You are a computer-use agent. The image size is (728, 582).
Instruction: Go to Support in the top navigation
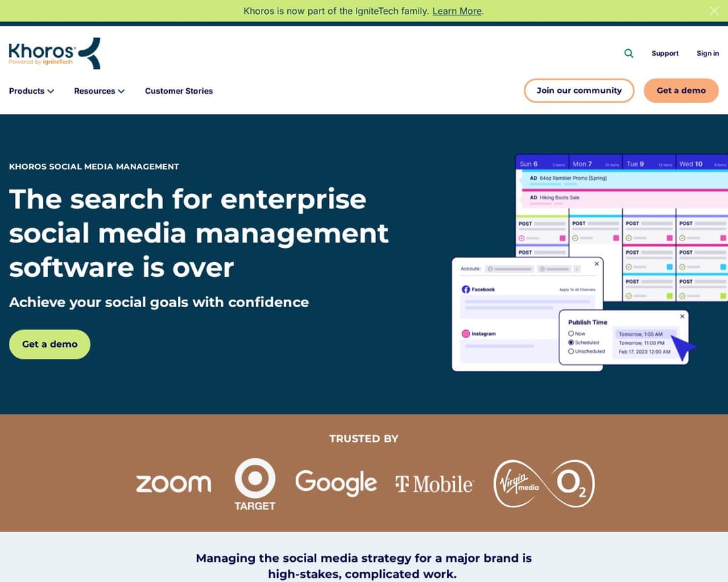[665, 53]
